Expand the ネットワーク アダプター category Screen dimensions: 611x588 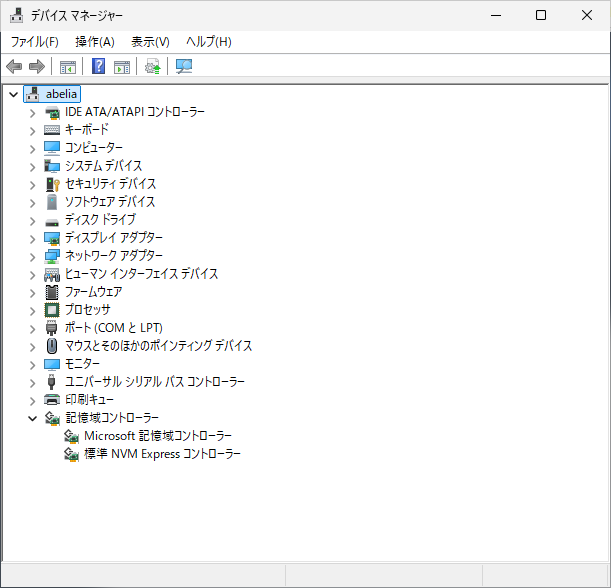pyautogui.click(x=32, y=256)
